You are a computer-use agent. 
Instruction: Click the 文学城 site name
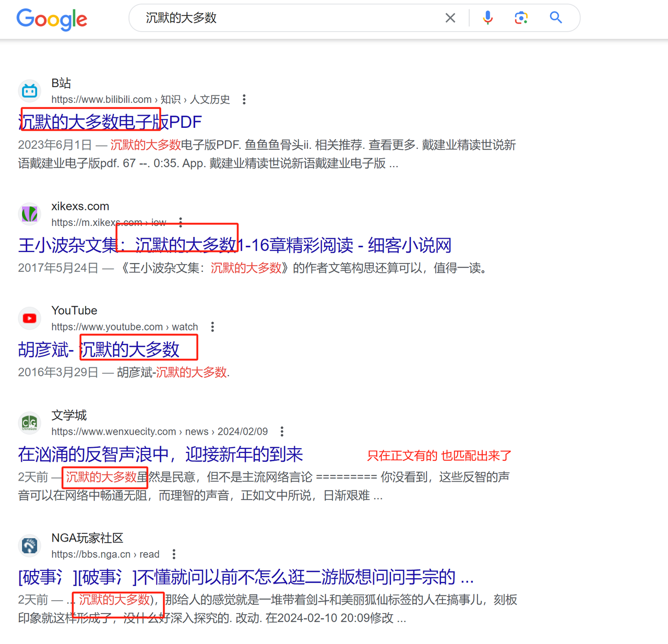click(69, 415)
